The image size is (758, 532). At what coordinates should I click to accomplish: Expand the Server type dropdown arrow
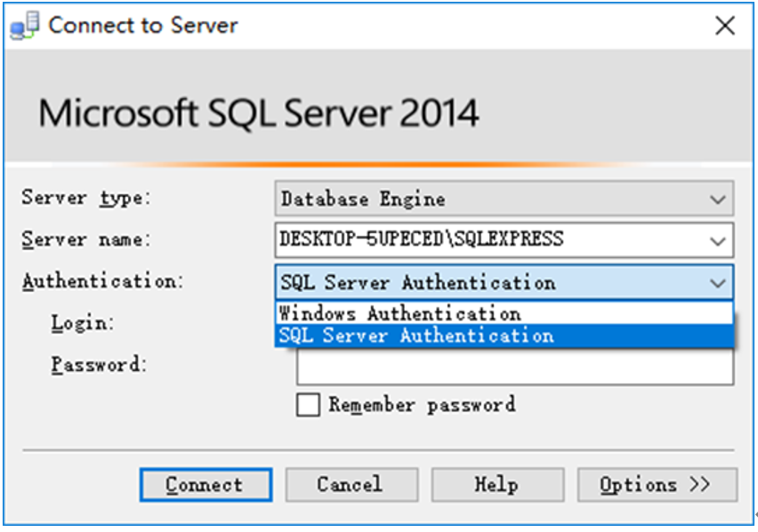pyautogui.click(x=718, y=199)
